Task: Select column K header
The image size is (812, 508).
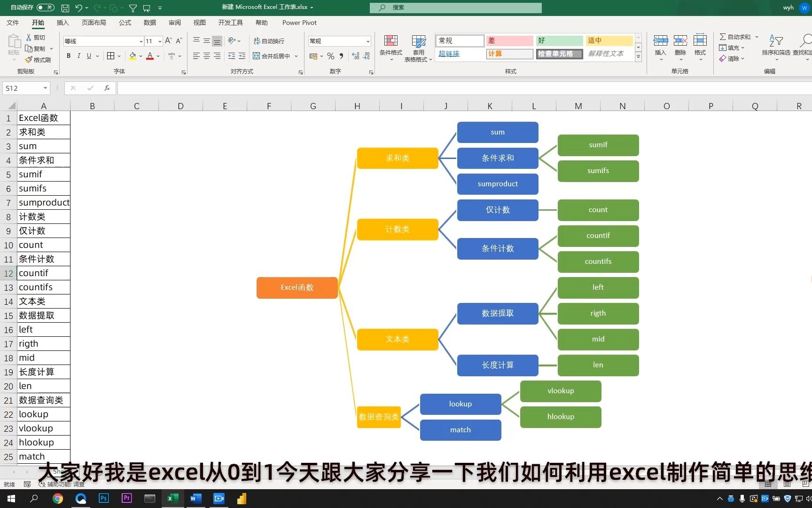Action: click(x=490, y=106)
